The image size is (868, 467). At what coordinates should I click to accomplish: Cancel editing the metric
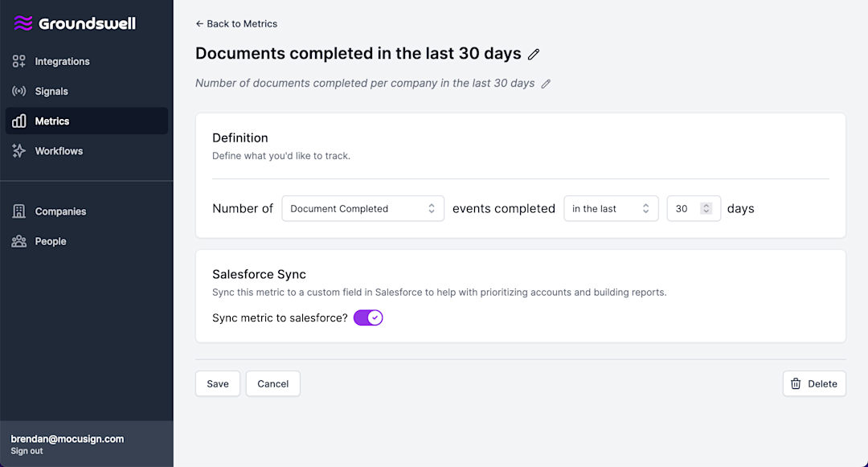point(273,383)
